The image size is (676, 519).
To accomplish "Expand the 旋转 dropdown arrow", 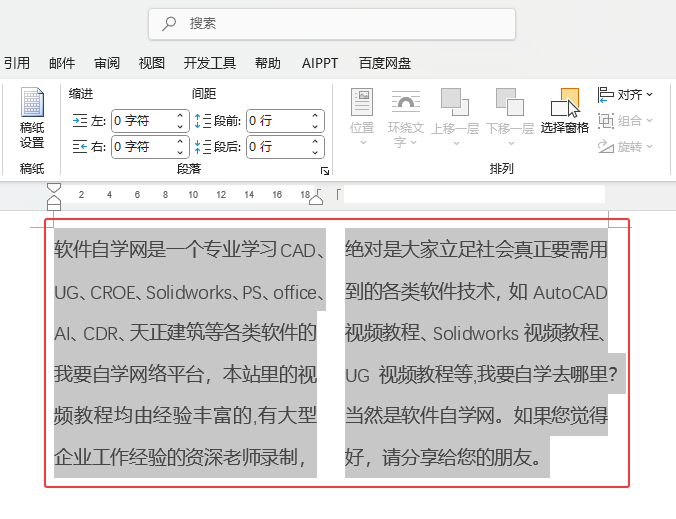I will pyautogui.click(x=649, y=147).
